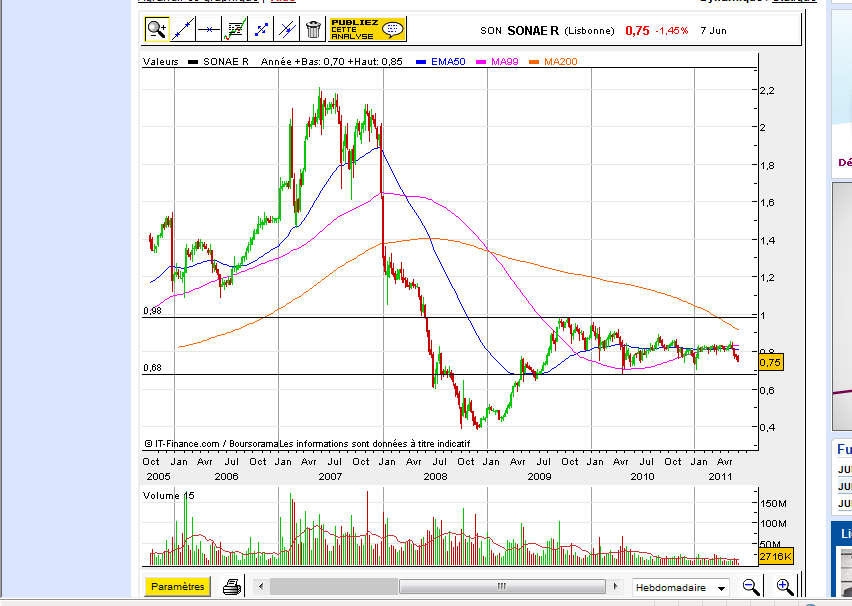
Task: Select the horizontal line tool
Action: pyautogui.click(x=209, y=29)
